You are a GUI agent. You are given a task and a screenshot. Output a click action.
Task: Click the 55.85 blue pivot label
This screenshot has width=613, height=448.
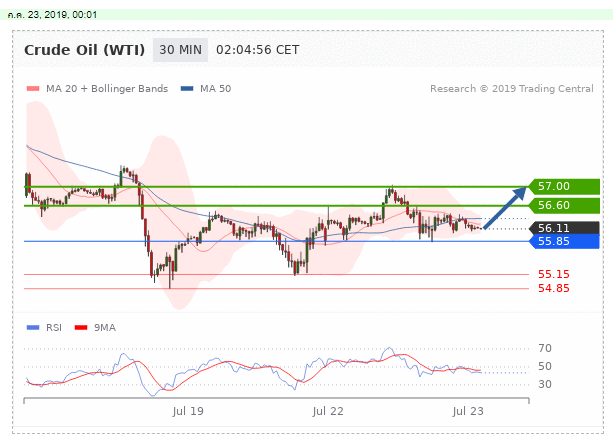[x=563, y=242]
